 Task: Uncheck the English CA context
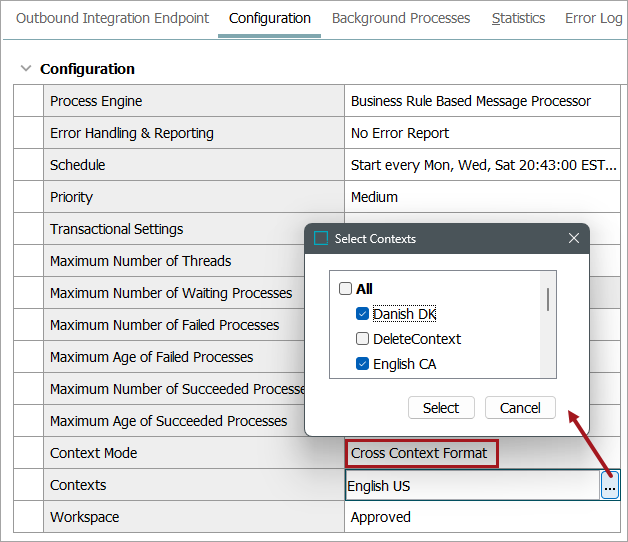362,364
